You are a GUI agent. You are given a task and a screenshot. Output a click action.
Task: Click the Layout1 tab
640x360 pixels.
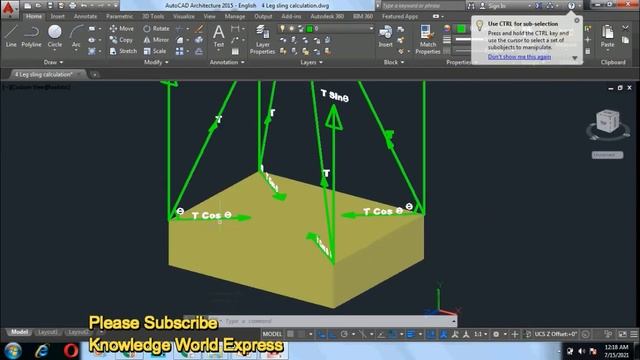pos(47,332)
